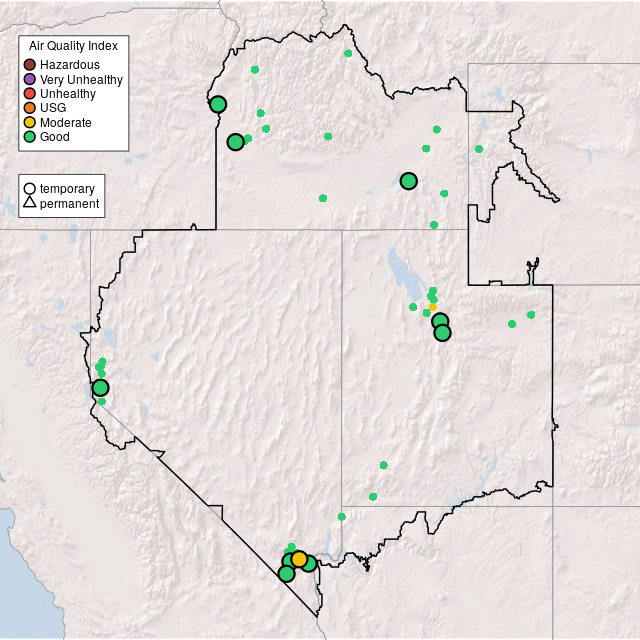Viewport: 640px width, 640px height.
Task: Click the Air Quality Index legend title
Action: pyautogui.click(x=73, y=46)
